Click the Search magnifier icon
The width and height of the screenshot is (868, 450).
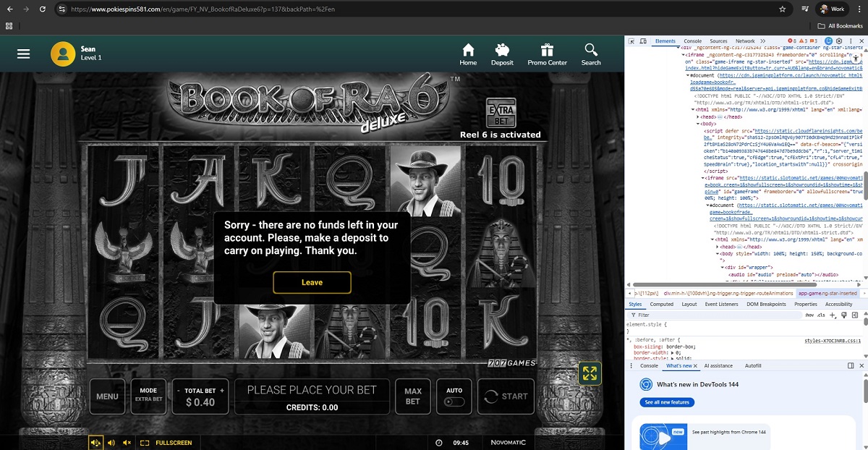tap(591, 54)
